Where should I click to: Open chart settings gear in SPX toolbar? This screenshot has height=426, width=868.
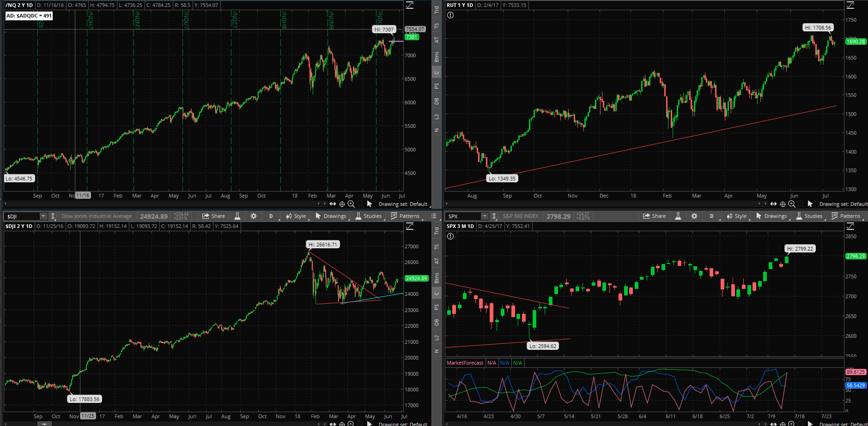pyautogui.click(x=694, y=216)
